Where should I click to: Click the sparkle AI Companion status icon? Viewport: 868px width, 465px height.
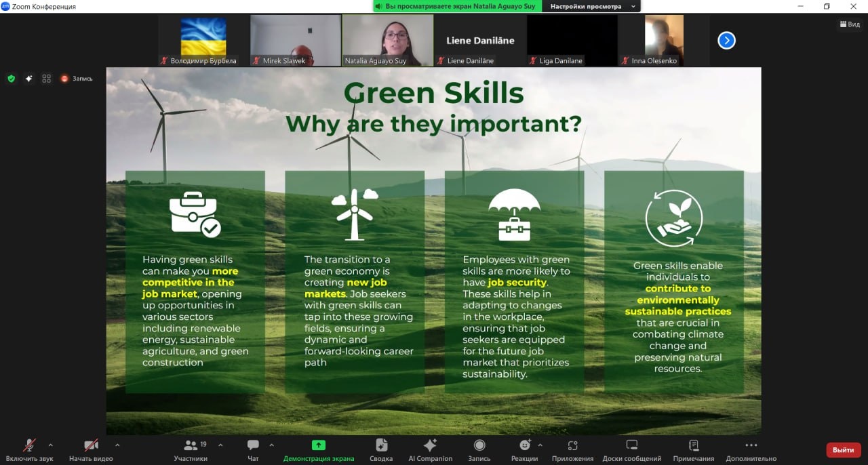tap(28, 79)
